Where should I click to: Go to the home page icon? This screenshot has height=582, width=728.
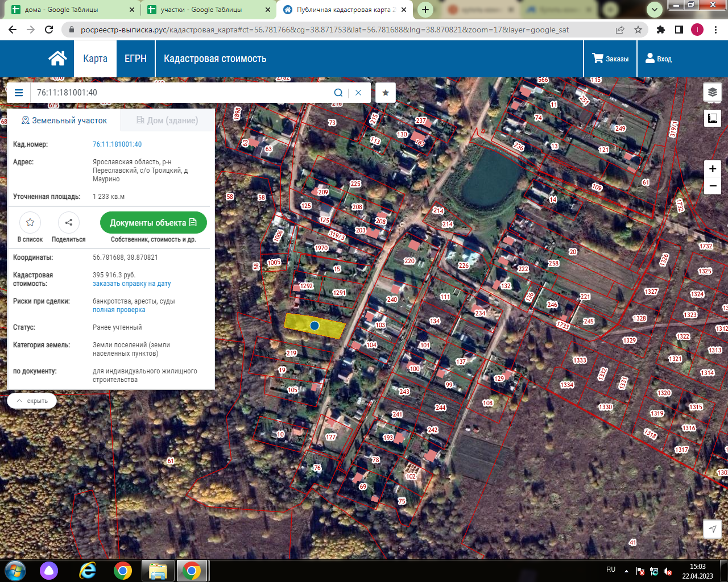click(57, 59)
